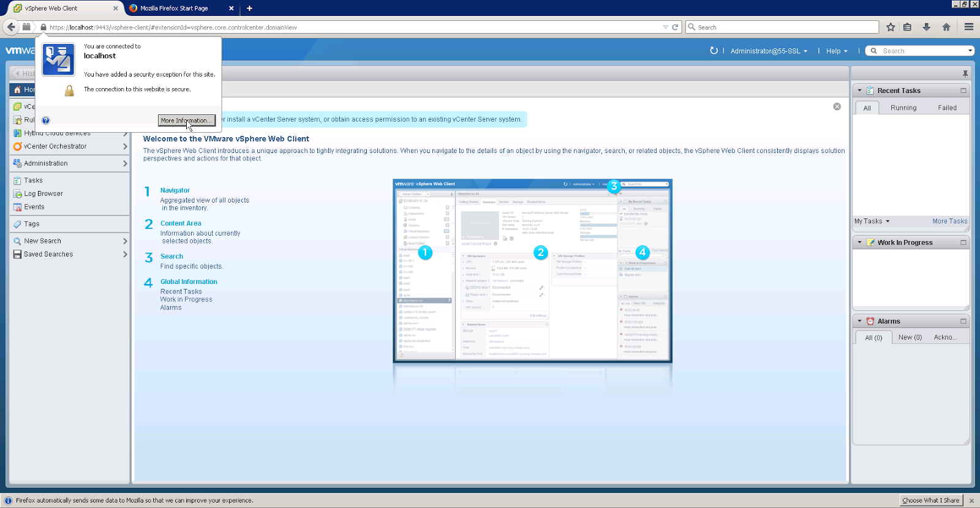Expand Saved Searches chevron arrow
Screen dimensions: 980x508
pyautogui.click(x=125, y=255)
